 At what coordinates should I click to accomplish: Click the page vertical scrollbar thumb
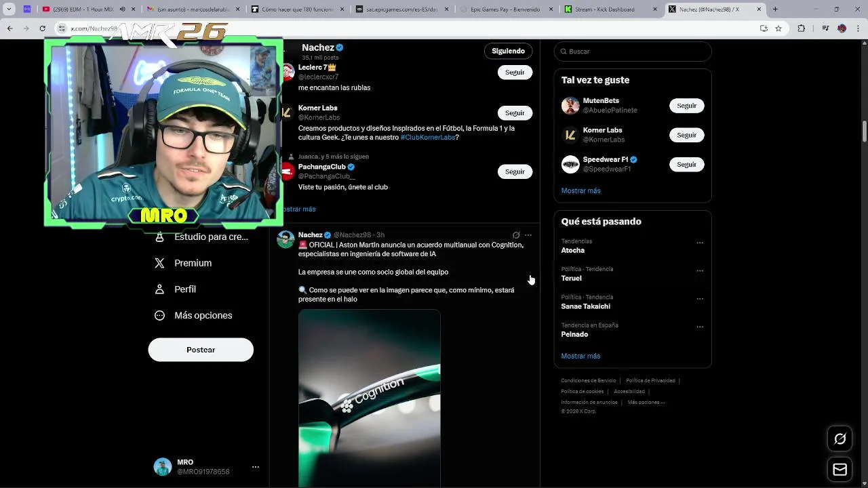pos(865,131)
